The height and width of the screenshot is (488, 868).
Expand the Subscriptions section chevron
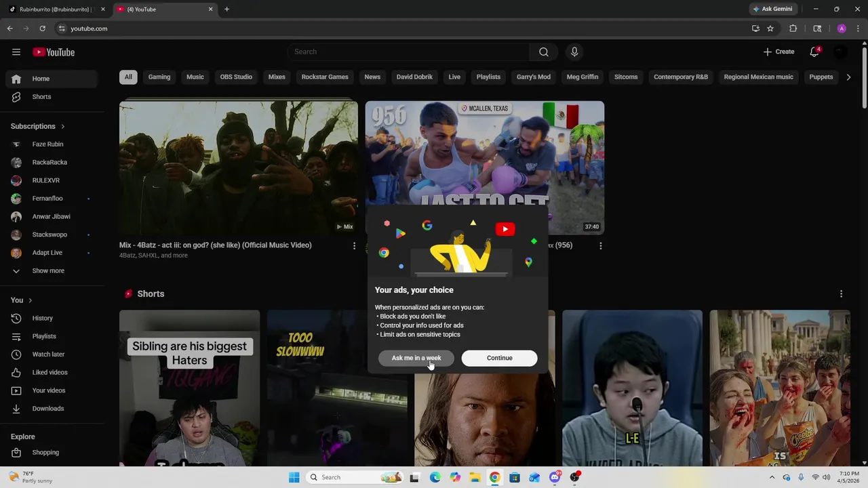[x=63, y=126]
